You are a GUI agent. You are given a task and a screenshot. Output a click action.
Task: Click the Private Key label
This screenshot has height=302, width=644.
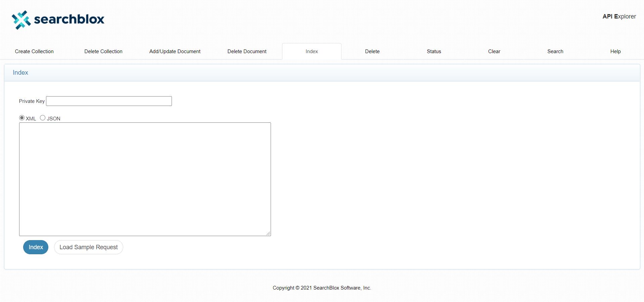click(32, 101)
